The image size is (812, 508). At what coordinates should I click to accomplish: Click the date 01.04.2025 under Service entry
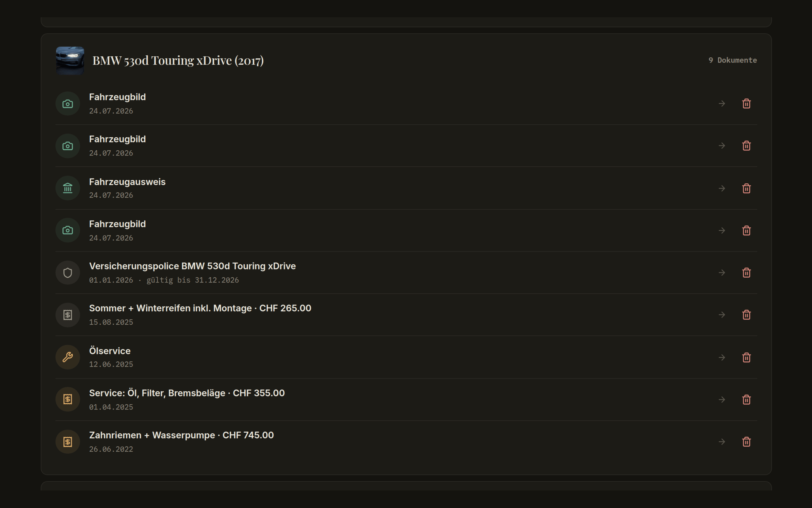click(111, 407)
